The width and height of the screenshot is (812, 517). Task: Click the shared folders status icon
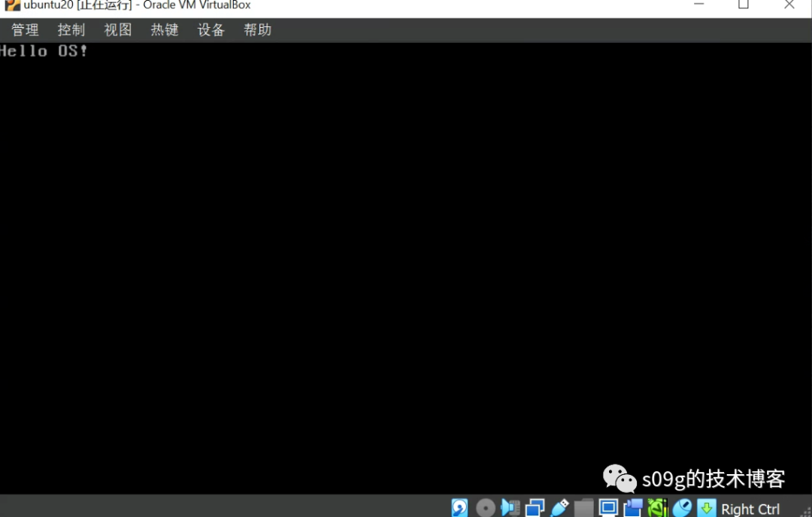tap(583, 508)
